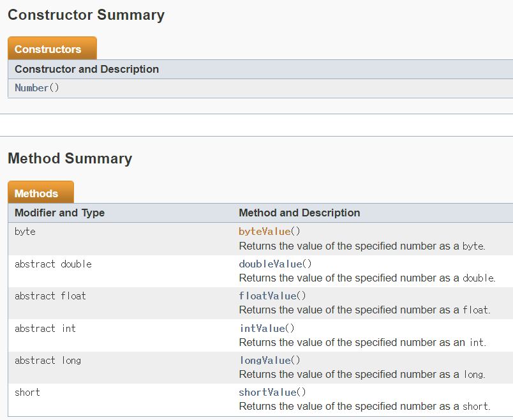
Task: Click the Method and Description column header
Action: tap(299, 213)
